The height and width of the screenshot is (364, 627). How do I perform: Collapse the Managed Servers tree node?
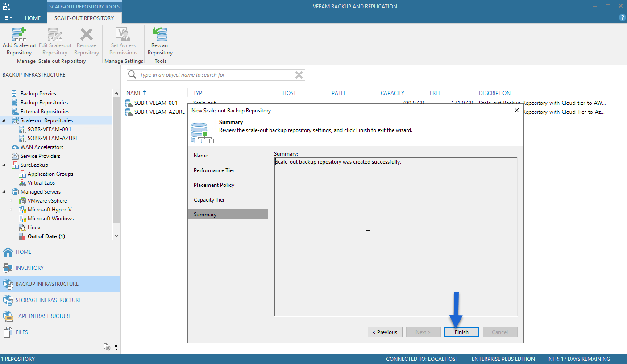[4, 192]
